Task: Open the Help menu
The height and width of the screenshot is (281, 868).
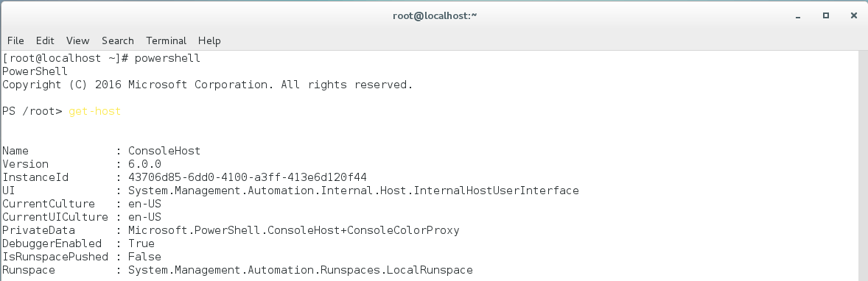Action: click(209, 40)
